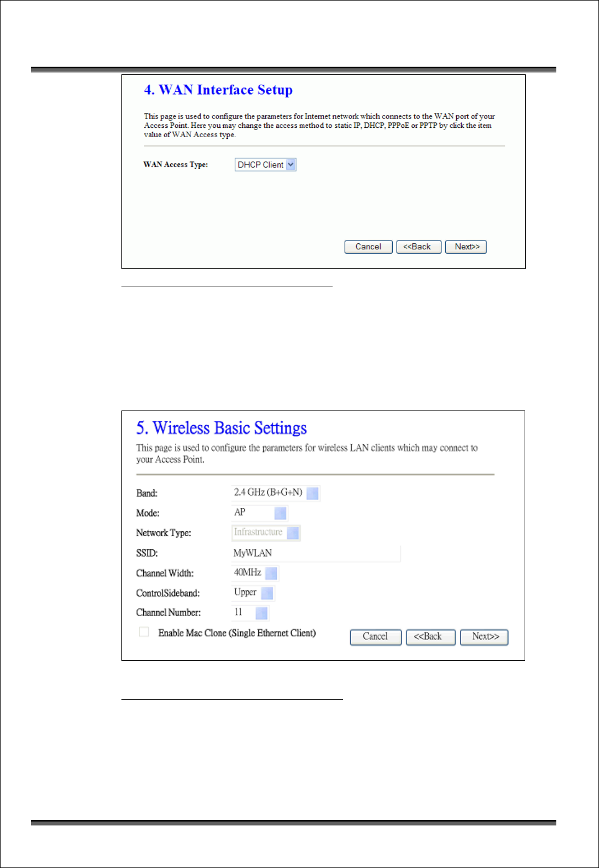Screen dimensions: 599x868
Task: Expand the Mode AP dropdown
Action: click(x=260, y=512)
